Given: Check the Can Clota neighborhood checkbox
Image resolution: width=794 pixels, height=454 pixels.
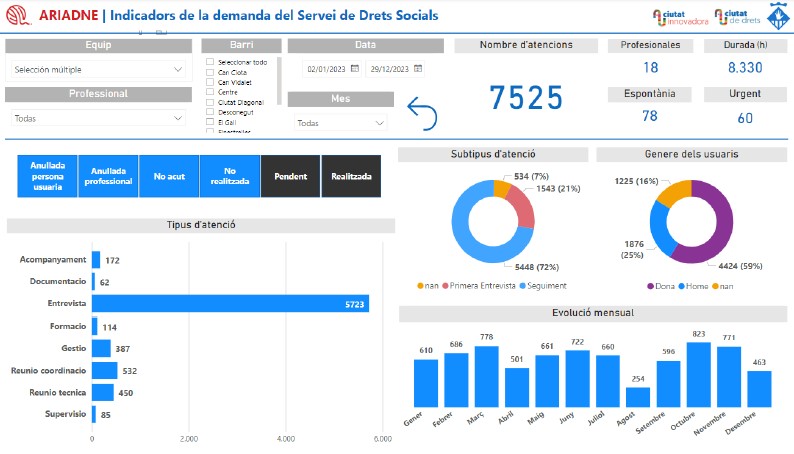Looking at the screenshot, I should pos(209,72).
